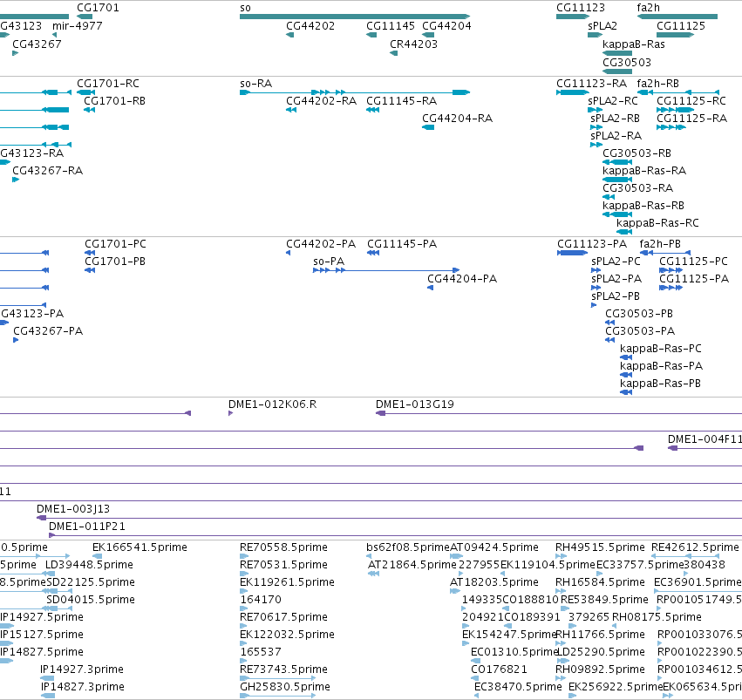Select BAC clone DME1-011P21
The height and width of the screenshot is (700, 742).
87,527
